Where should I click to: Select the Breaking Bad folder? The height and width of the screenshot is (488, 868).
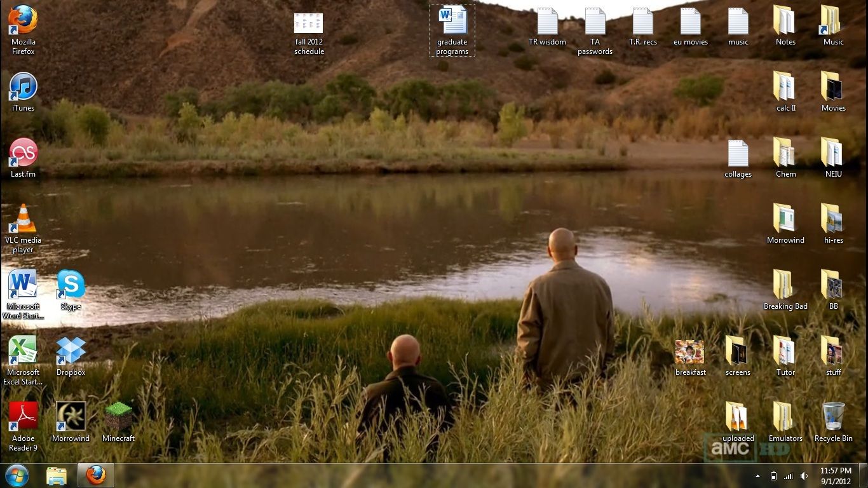pos(785,286)
